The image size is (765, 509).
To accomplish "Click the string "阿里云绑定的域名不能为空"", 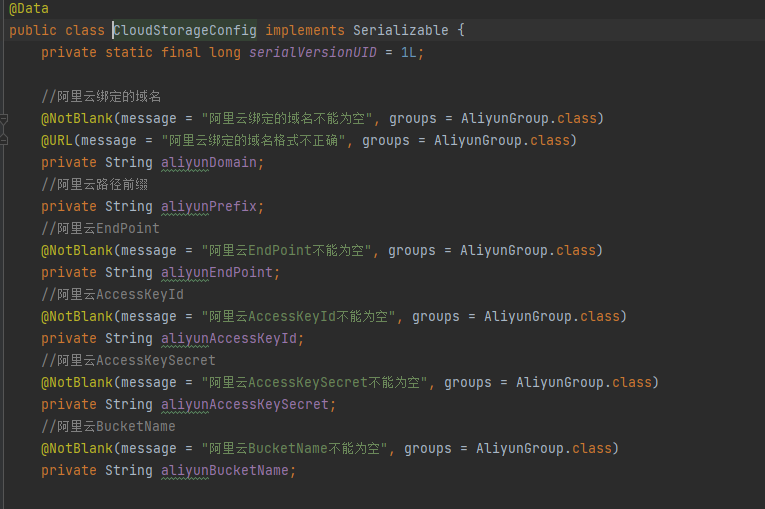I will pos(287,119).
